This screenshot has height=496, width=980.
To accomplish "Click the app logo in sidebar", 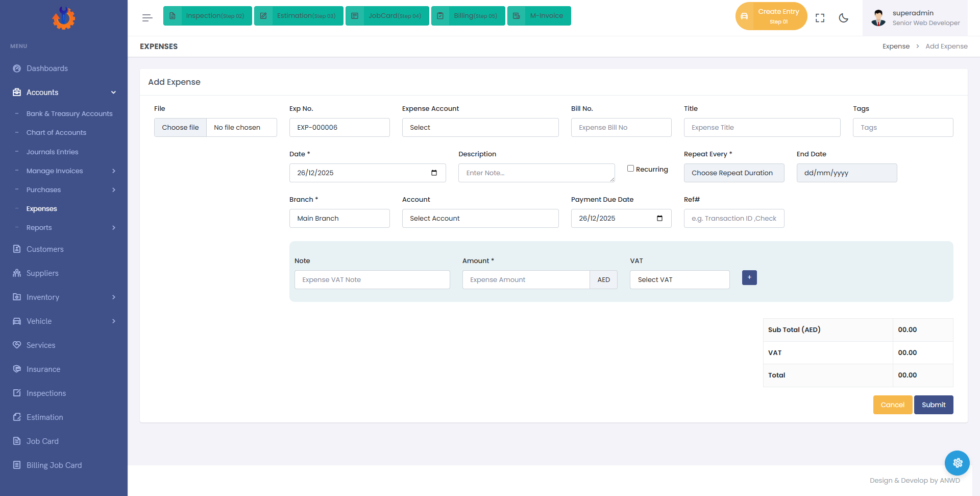I will pos(63,18).
